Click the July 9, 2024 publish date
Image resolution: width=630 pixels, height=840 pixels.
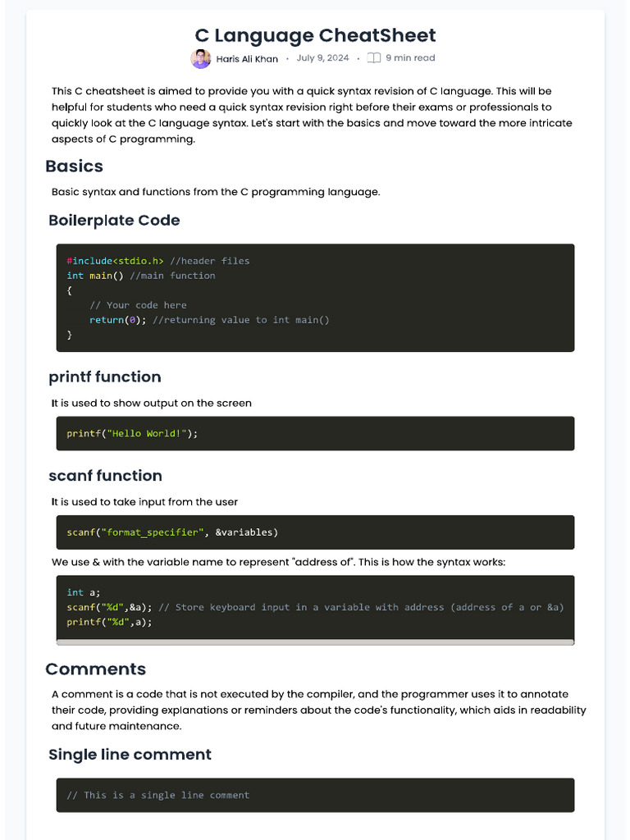tap(322, 58)
